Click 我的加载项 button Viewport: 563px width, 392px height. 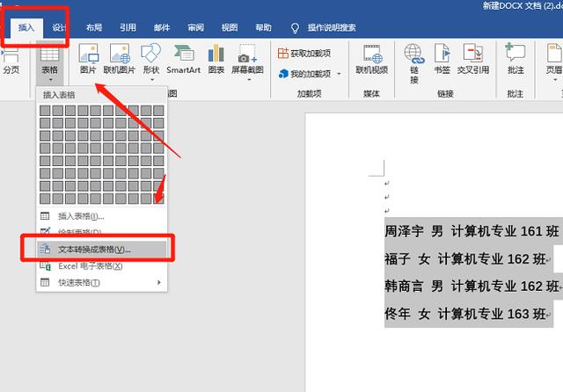(x=305, y=74)
